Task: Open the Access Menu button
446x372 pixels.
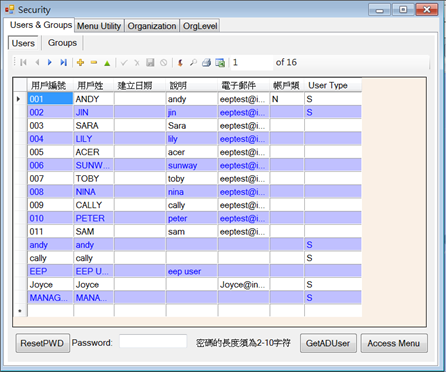Action: point(394,343)
